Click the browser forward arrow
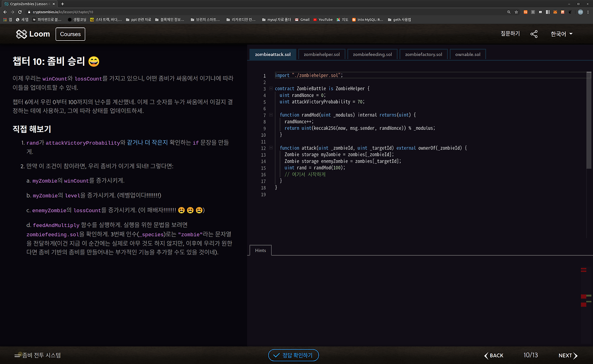Screen dimensions: 593x364 point(13,12)
